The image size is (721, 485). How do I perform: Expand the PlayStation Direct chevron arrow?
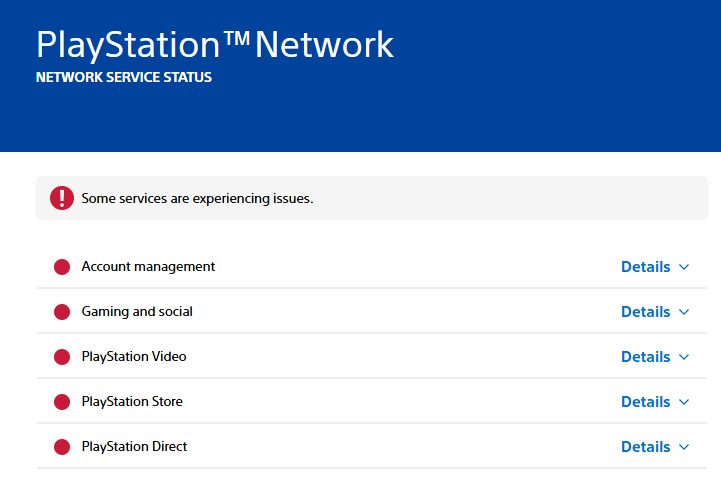point(684,447)
